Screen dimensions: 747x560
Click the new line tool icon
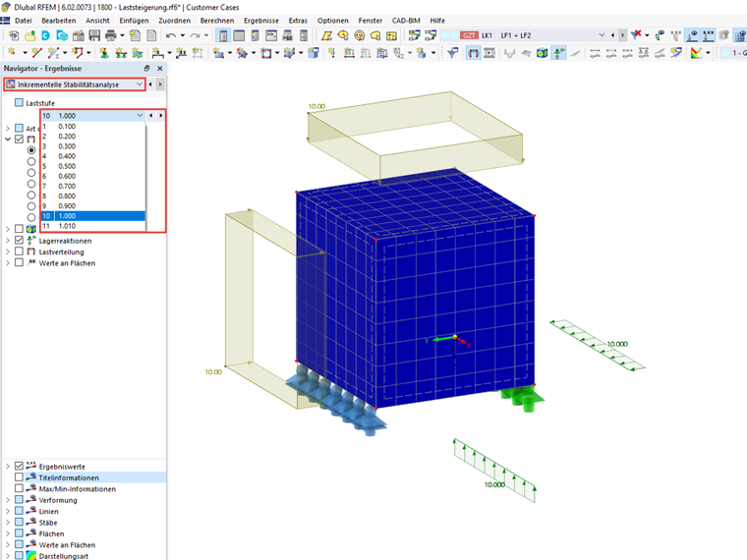click(36, 53)
